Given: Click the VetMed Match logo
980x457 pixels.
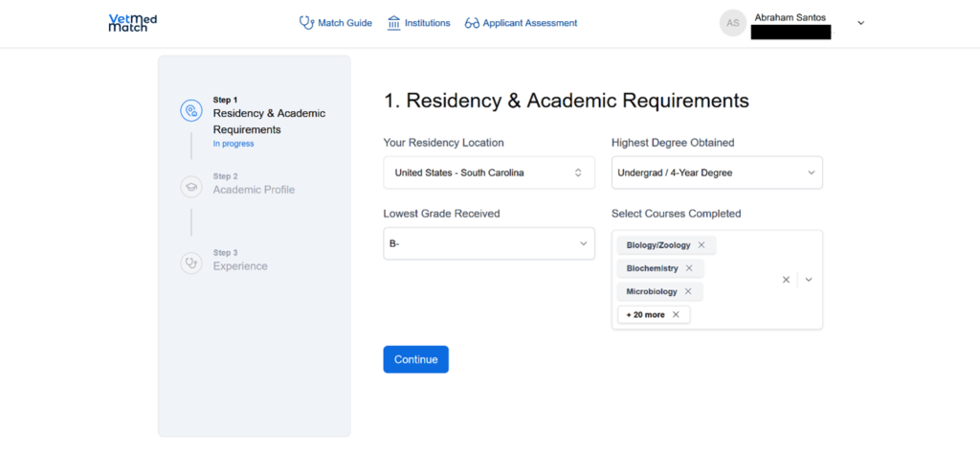Looking at the screenshot, I should (x=132, y=23).
